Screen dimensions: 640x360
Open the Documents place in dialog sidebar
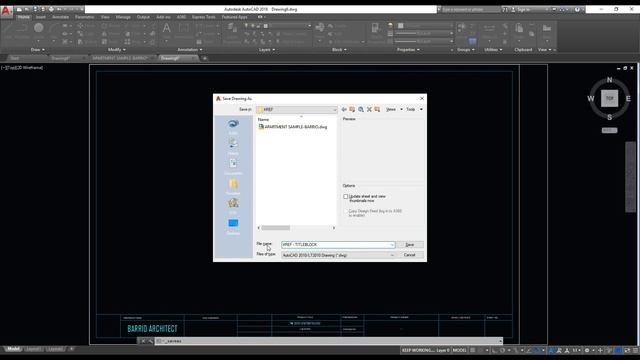(233, 166)
